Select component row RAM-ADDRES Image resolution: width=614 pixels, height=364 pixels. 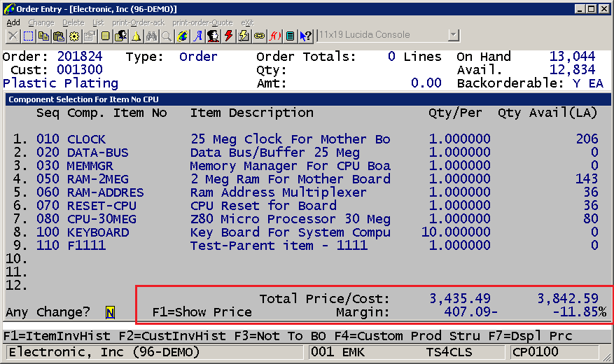(x=305, y=192)
